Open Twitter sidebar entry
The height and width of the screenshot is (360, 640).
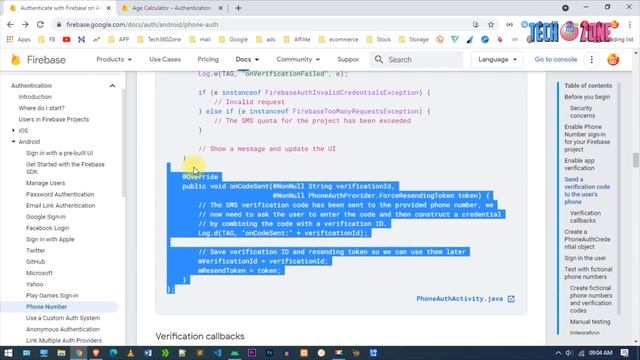pyautogui.click(x=36, y=251)
